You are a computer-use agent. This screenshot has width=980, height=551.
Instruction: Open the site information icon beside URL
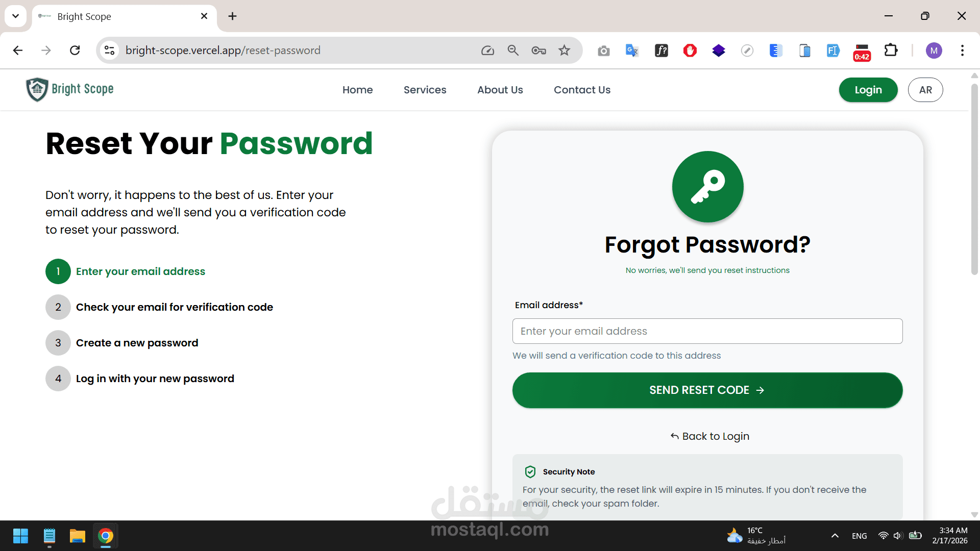[109, 51]
